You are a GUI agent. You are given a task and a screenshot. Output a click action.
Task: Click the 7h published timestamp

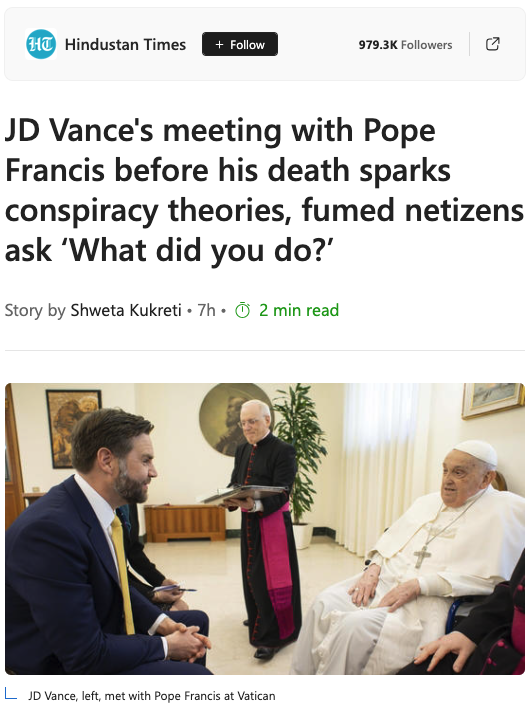[206, 310]
